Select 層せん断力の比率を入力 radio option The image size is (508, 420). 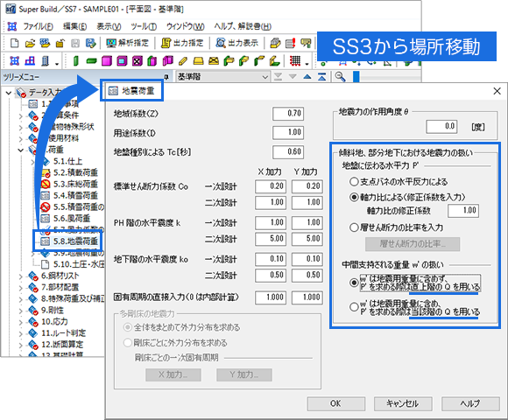click(x=354, y=227)
